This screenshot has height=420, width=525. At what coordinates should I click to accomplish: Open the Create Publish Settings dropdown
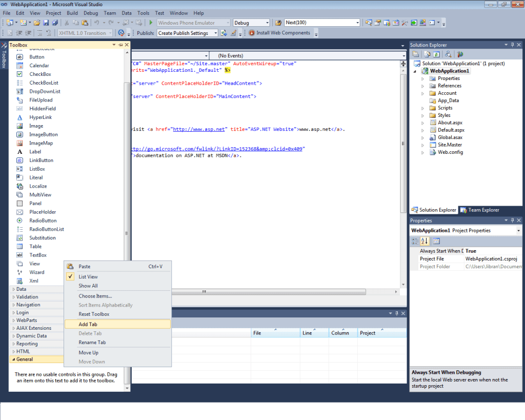tap(215, 33)
